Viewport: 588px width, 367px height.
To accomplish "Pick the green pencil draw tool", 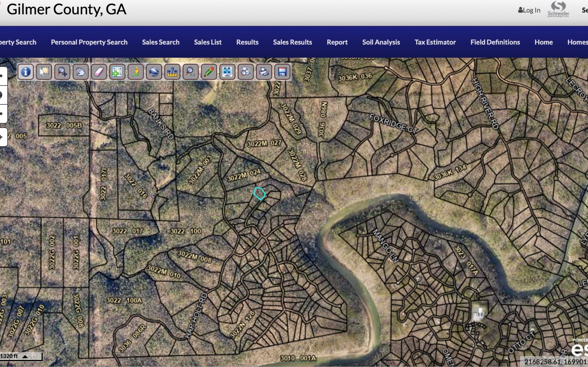I will coord(209,72).
